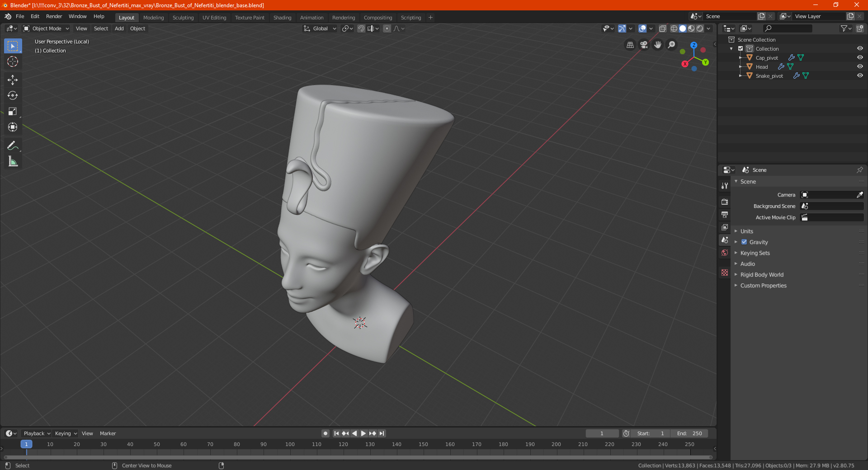Add a new workspace tab

coord(430,18)
